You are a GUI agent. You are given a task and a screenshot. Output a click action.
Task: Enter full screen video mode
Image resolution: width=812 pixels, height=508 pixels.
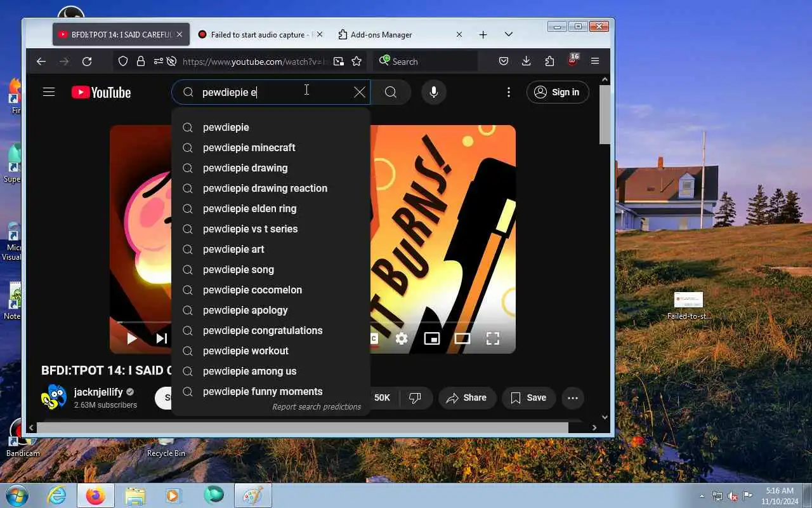tap(493, 338)
